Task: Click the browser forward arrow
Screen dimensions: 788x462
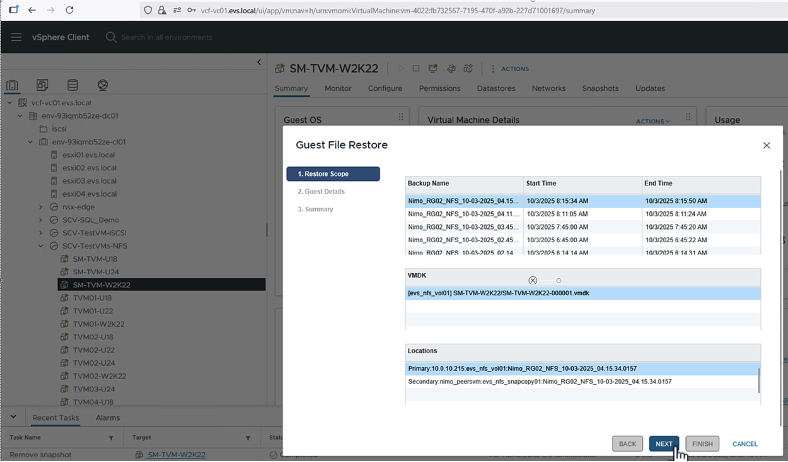Action: pos(50,10)
